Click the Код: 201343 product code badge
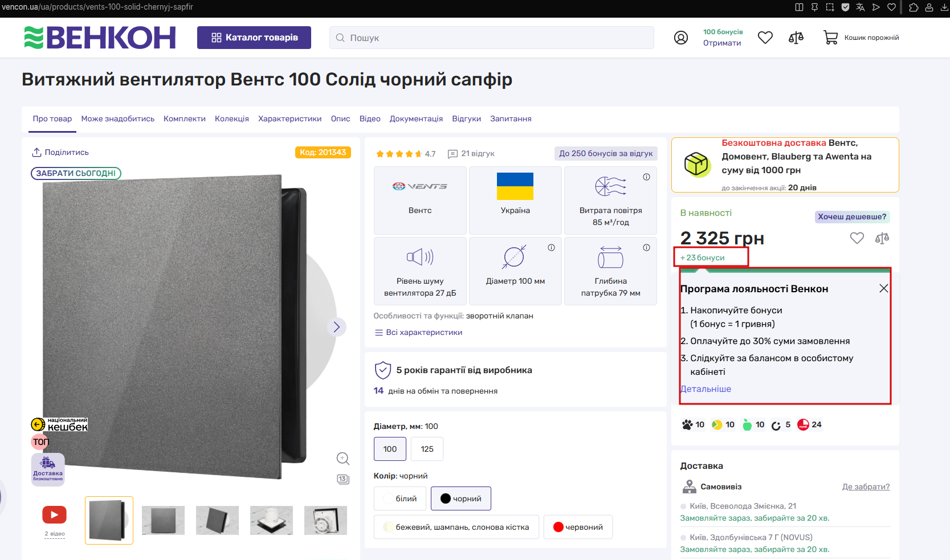This screenshot has width=950, height=560. click(x=323, y=153)
